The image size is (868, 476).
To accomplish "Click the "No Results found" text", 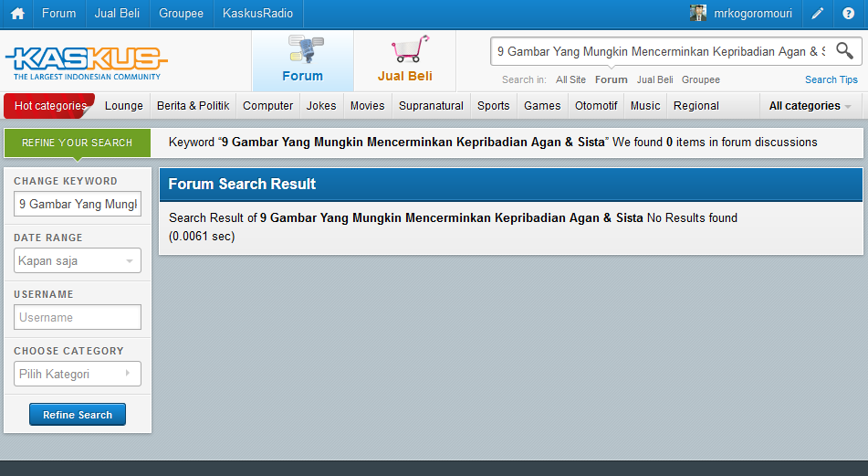I will tap(692, 217).
